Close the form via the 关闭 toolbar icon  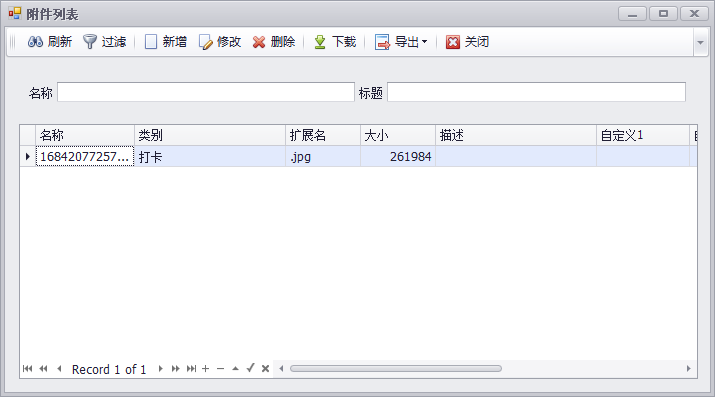tap(452, 42)
